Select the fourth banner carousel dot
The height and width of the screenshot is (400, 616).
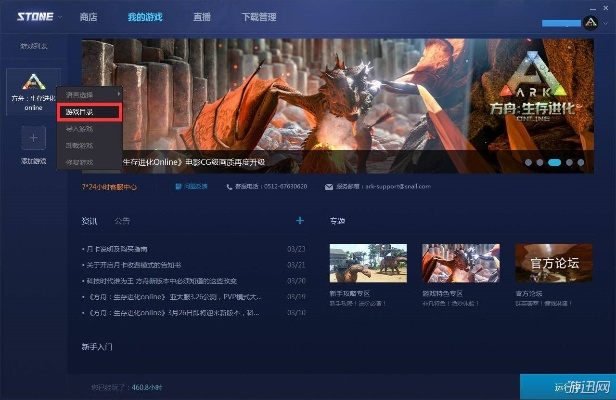[x=569, y=162]
